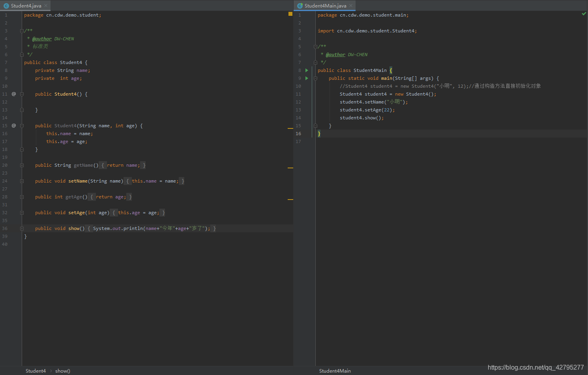Click warning stripe mark near line 15 constructor
Viewport: 588px width, 375px height.
(x=290, y=128)
